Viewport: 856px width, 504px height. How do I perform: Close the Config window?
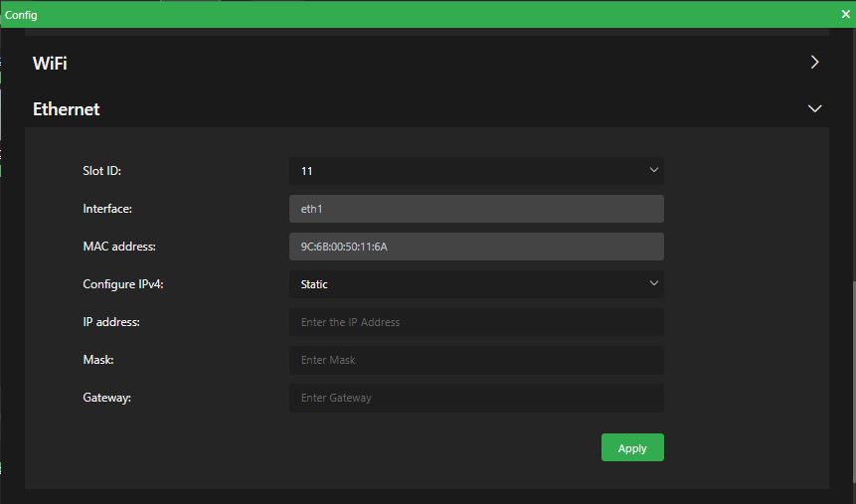845,14
